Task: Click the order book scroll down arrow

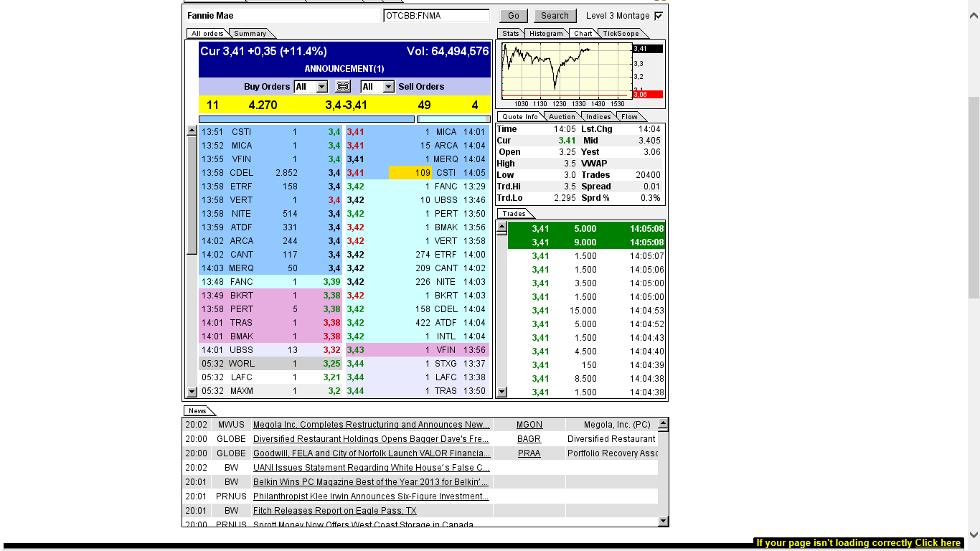Action: (192, 392)
